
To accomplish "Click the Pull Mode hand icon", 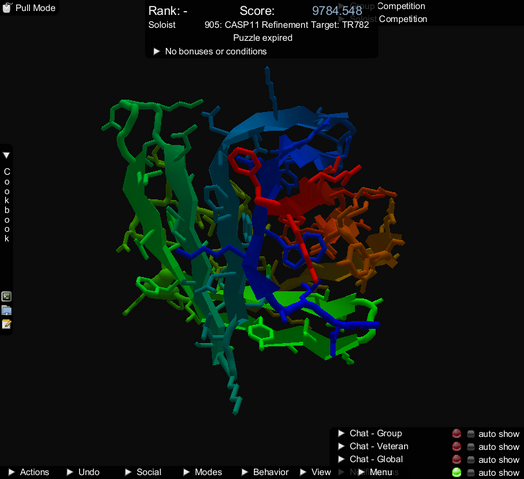I will pyautogui.click(x=7, y=7).
